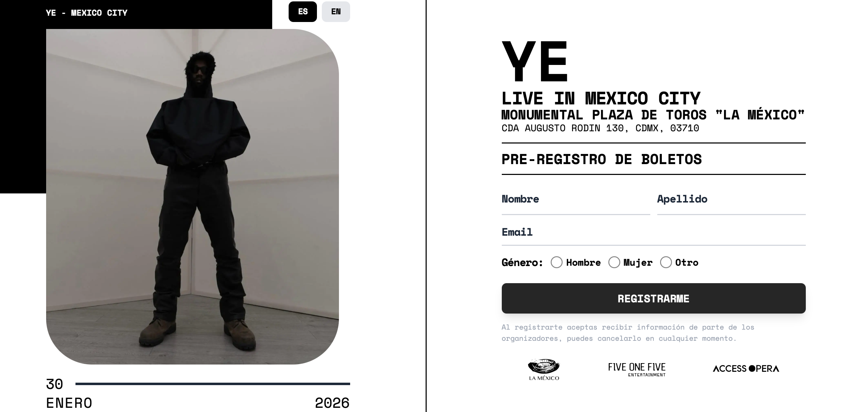Click the PRE-REGISTRO DE BOLETOS heading
868x412 pixels.
click(x=602, y=159)
